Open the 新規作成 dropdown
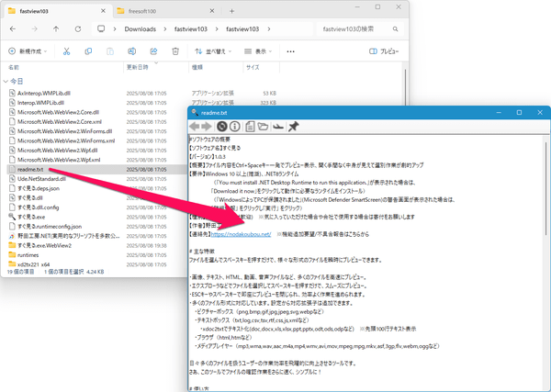This screenshot has height=392, width=551. (28, 51)
